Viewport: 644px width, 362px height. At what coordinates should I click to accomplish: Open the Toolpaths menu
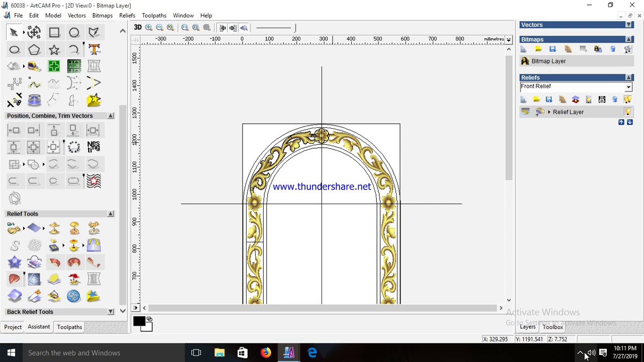[x=154, y=16]
